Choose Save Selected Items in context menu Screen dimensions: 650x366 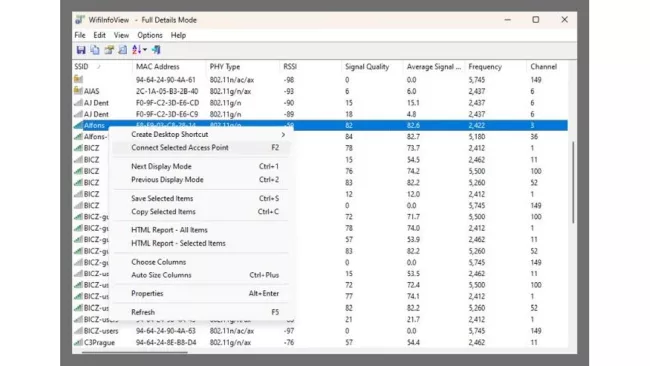click(200, 198)
